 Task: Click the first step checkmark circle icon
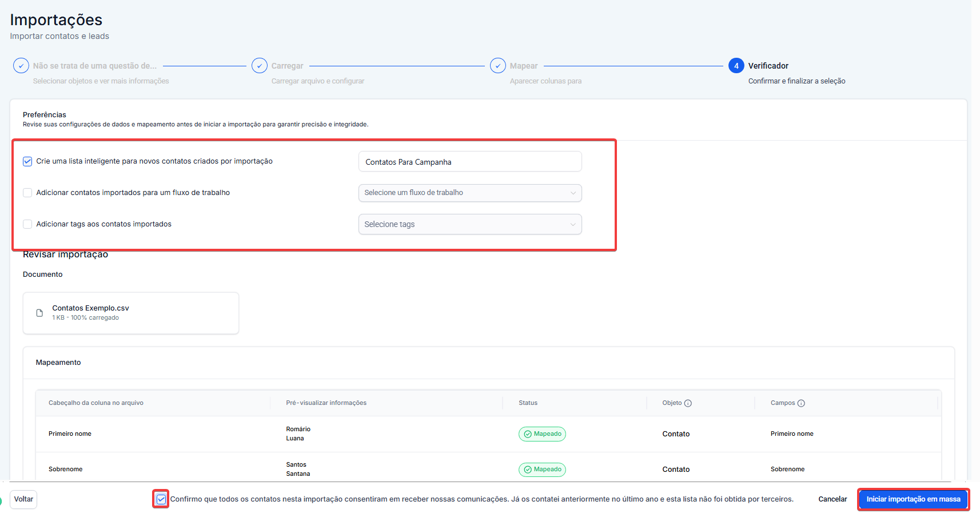pyautogui.click(x=21, y=66)
